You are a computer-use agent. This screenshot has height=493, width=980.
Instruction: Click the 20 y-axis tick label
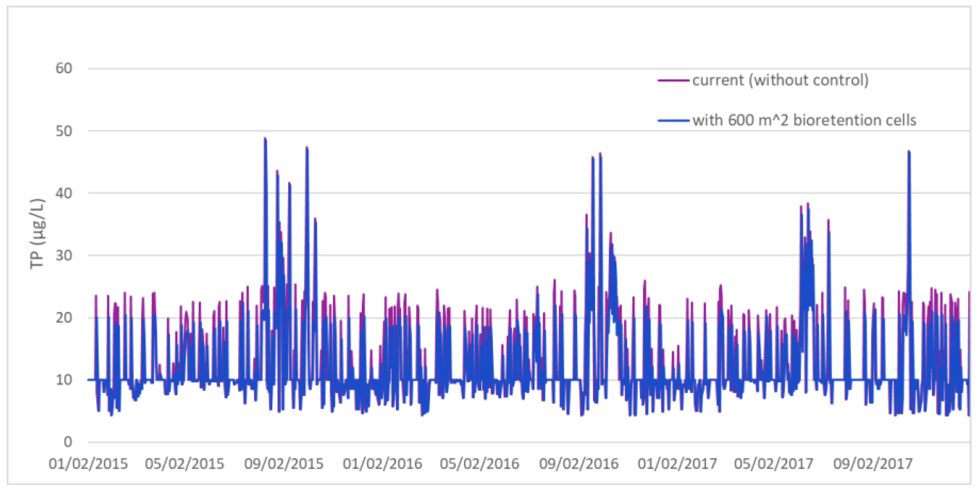coord(64,317)
